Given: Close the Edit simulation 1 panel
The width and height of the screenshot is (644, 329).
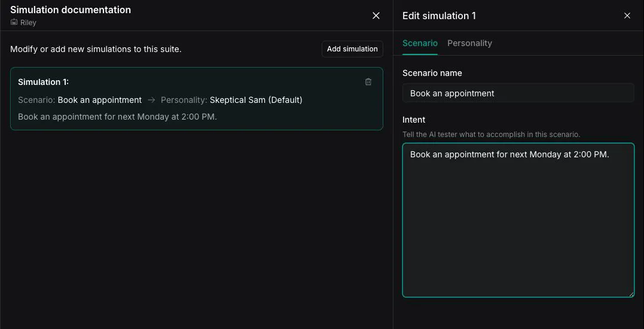Looking at the screenshot, I should click(x=627, y=16).
